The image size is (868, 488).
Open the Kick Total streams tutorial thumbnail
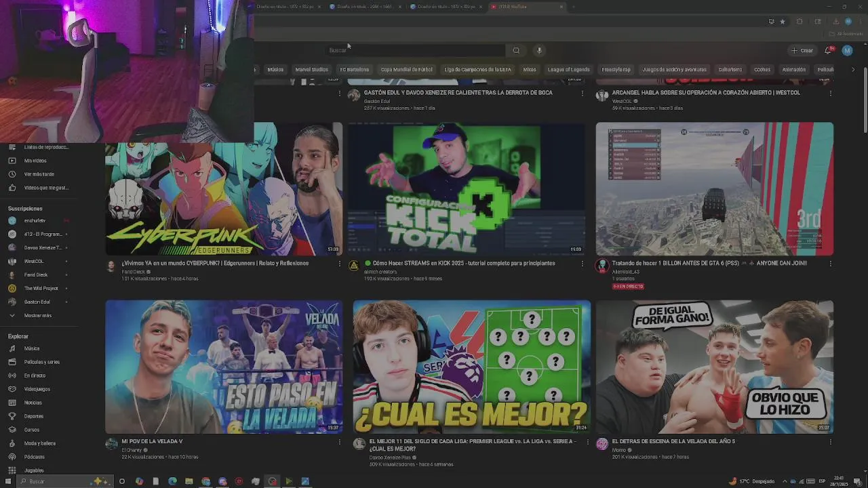[x=466, y=188]
